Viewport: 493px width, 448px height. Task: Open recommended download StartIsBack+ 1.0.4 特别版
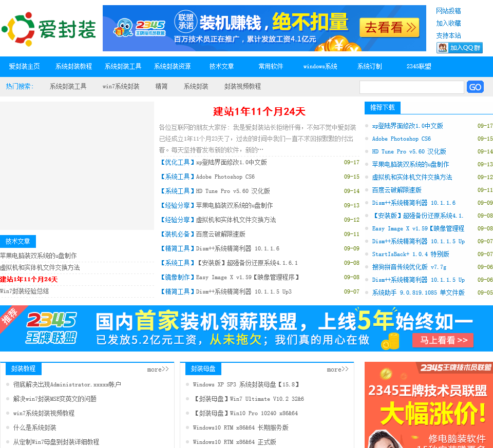tap(410, 254)
